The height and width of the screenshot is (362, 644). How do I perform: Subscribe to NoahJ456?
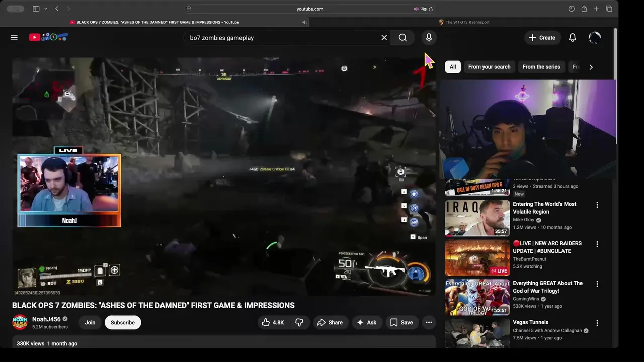pyautogui.click(x=123, y=323)
